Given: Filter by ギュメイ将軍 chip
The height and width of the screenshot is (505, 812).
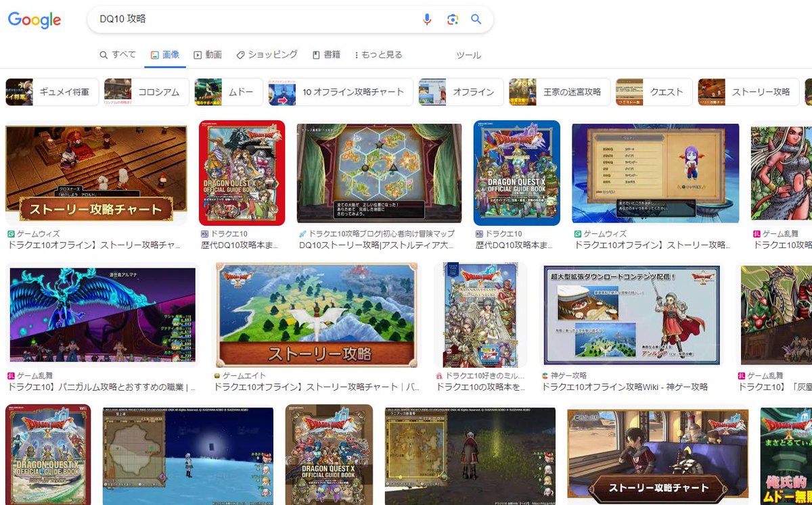Looking at the screenshot, I should (52, 92).
